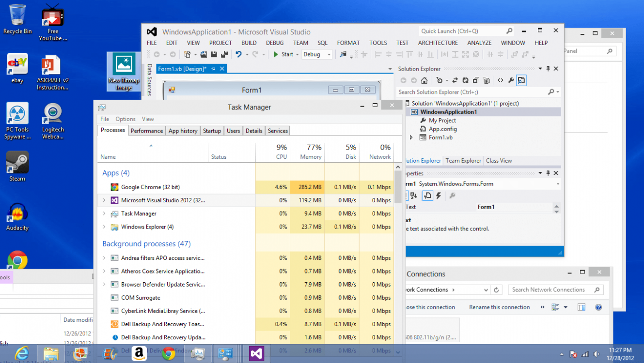Click Refresh button in Network Connections
The height and width of the screenshot is (363, 644).
[x=496, y=290]
